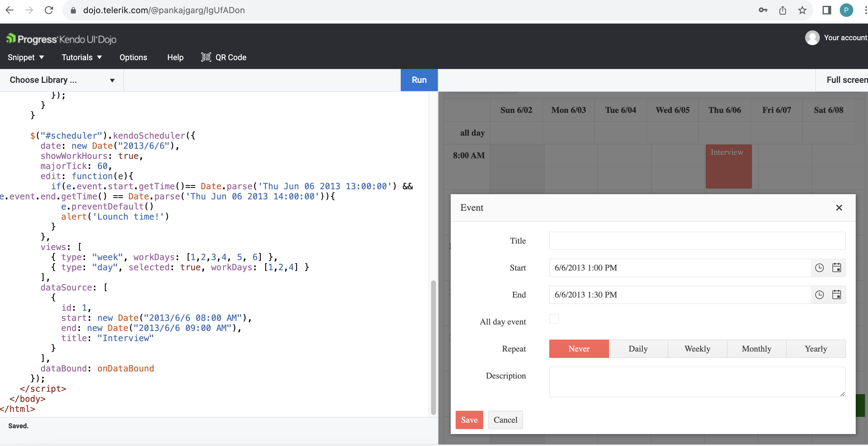Set repeat to Daily

click(x=638, y=349)
